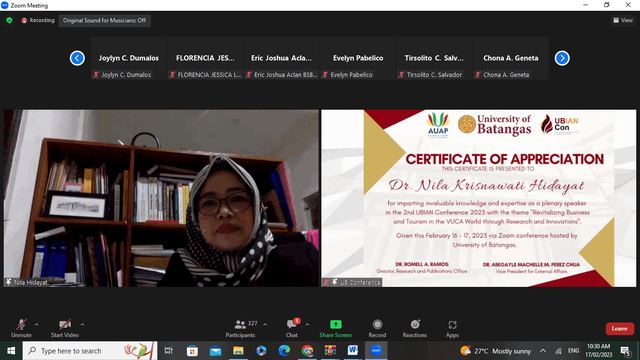Click the Nila Hidayat name label
This screenshot has height=360, width=640.
click(x=27, y=282)
